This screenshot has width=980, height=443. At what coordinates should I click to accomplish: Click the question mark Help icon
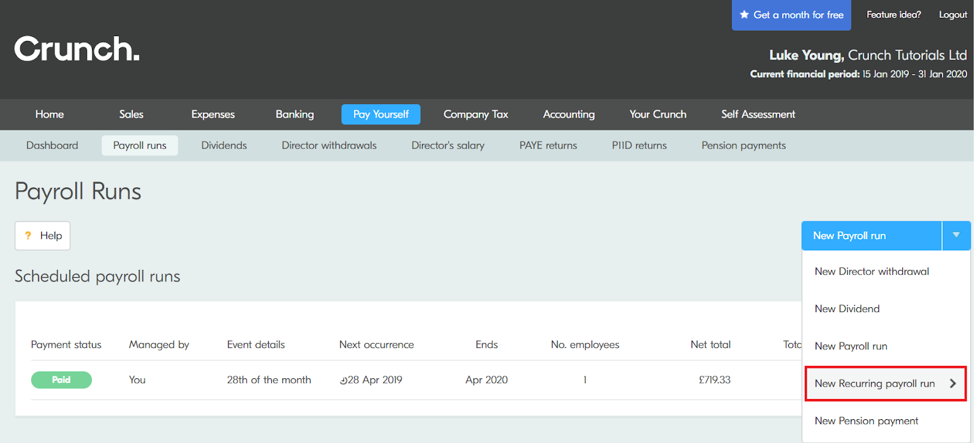click(x=28, y=236)
